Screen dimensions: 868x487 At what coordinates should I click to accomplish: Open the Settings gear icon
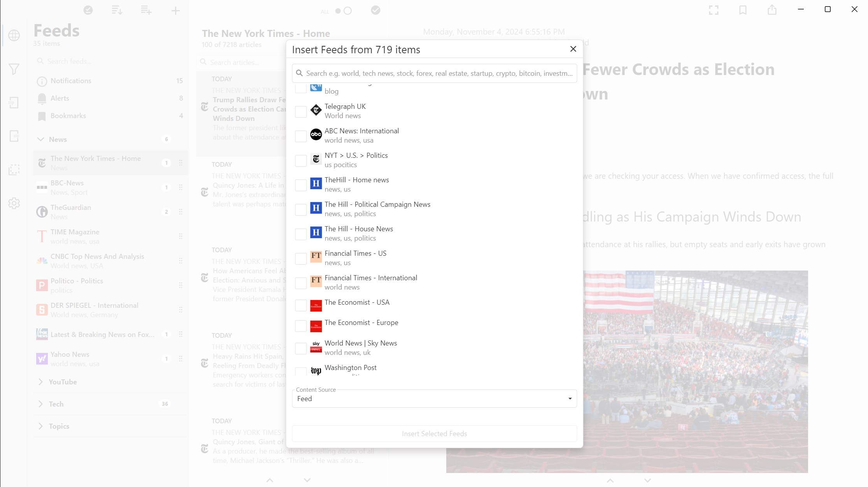coord(14,203)
